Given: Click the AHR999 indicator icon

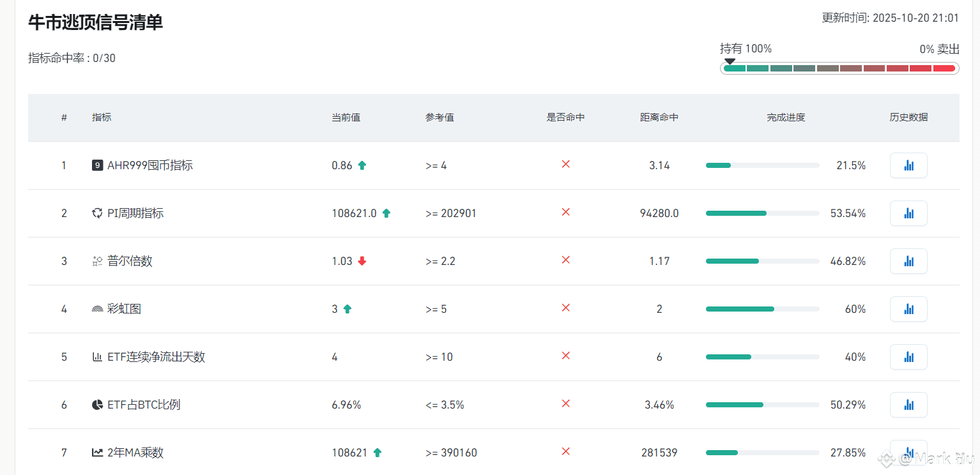Looking at the screenshot, I should tap(97, 165).
